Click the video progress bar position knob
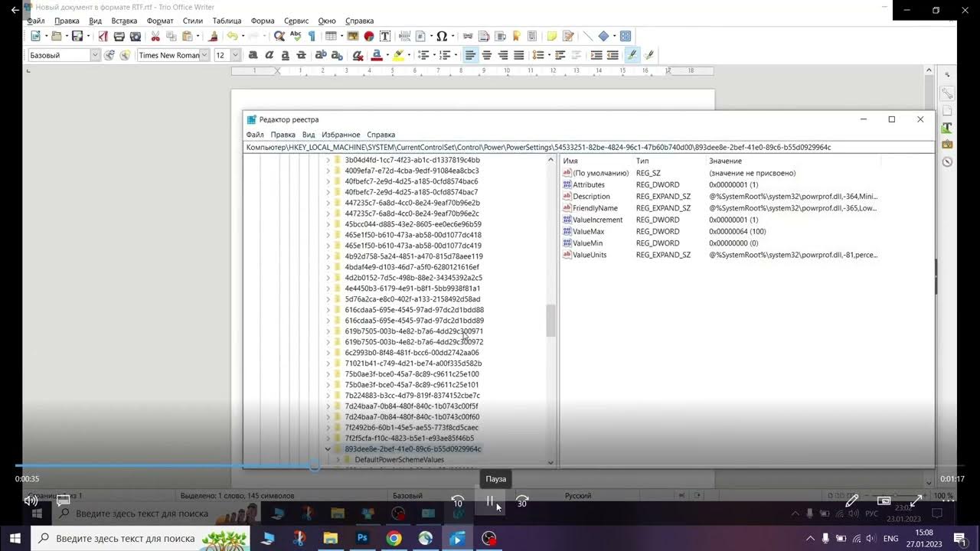The height and width of the screenshot is (551, 980). [x=314, y=465]
